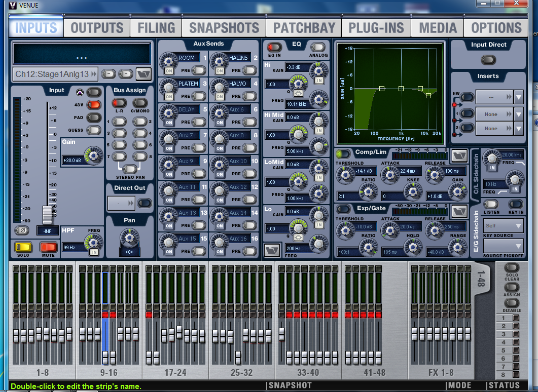
Task: Switch to the FILING tab
Action: pyautogui.click(x=156, y=28)
